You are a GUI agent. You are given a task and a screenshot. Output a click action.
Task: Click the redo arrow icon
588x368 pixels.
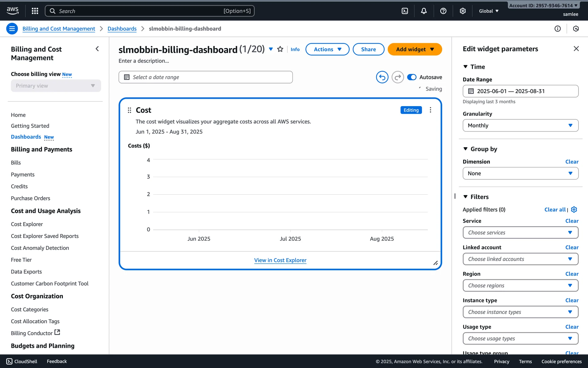pos(398,77)
